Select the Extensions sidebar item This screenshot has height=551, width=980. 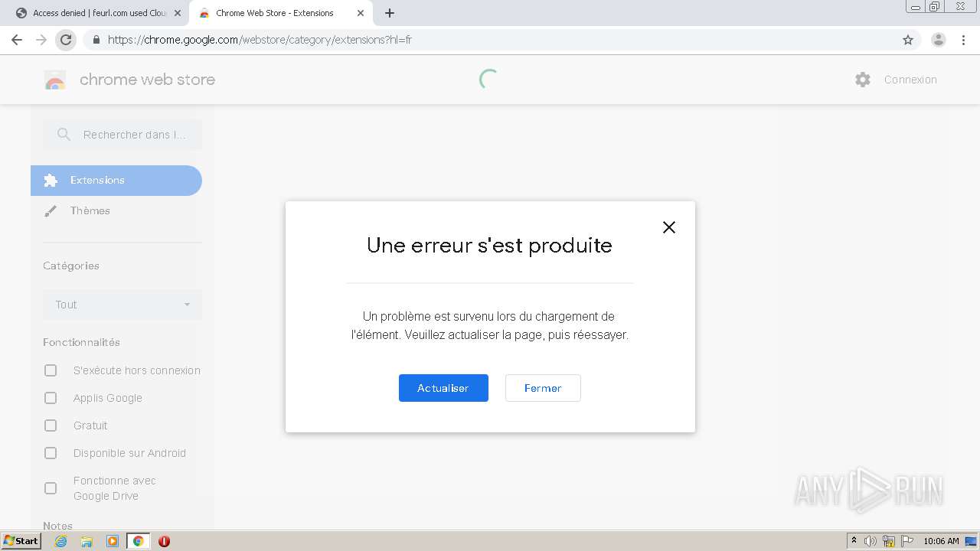coord(116,181)
